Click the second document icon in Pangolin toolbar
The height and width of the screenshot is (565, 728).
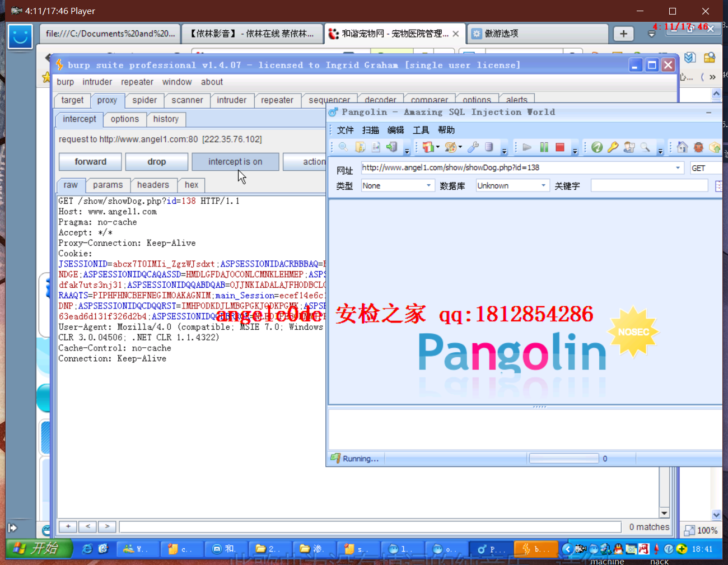pyautogui.click(x=360, y=147)
